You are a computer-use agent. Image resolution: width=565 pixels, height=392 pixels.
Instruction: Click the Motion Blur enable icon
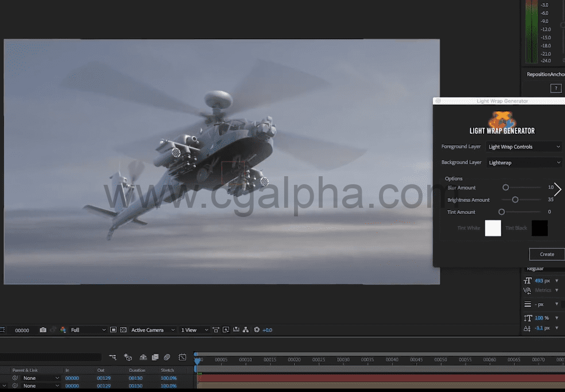pyautogui.click(x=167, y=357)
